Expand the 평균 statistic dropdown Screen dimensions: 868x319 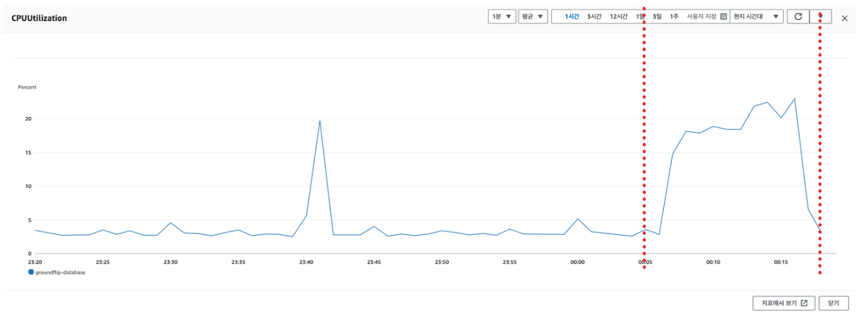pos(533,17)
